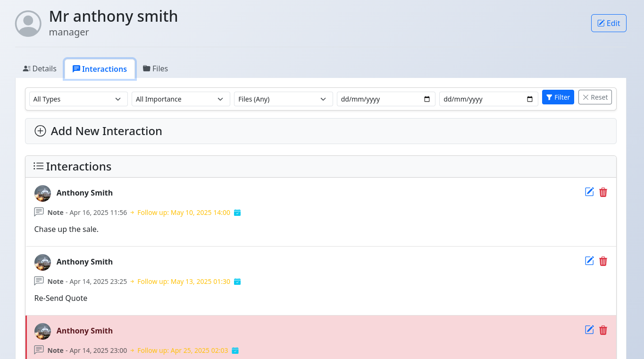This screenshot has height=359, width=644.
Task: Click calendar icon beside May 10 follow up
Action: coord(238,213)
